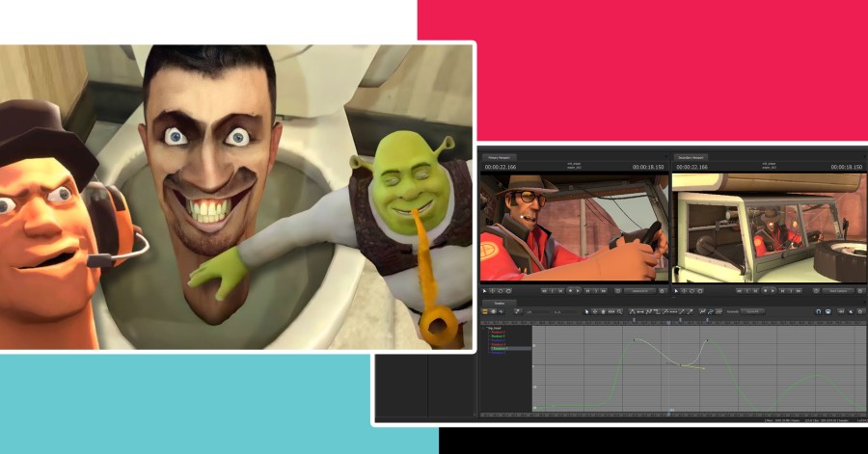The width and height of the screenshot is (868, 454).
Task: Hit record button in Primary Viewport
Action: [570, 291]
